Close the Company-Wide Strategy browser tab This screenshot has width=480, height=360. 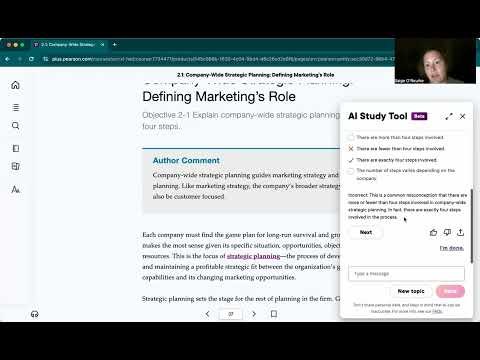(102, 44)
